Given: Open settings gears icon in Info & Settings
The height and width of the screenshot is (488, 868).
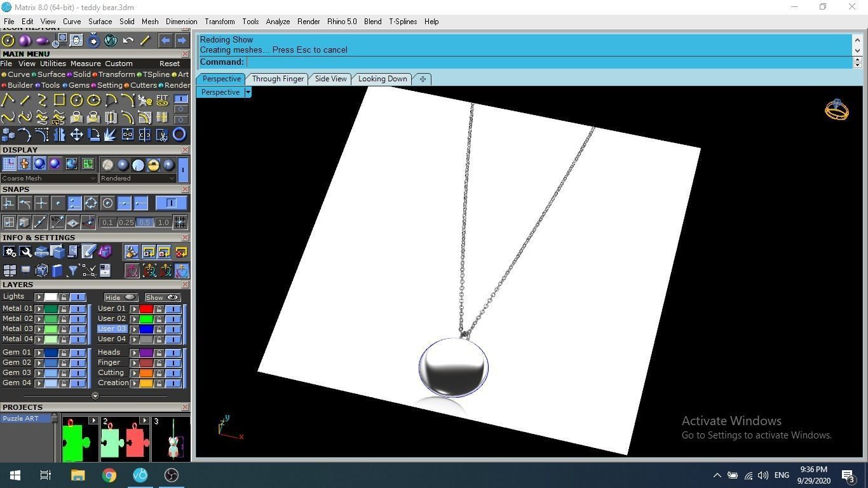Looking at the screenshot, I should [x=10, y=252].
